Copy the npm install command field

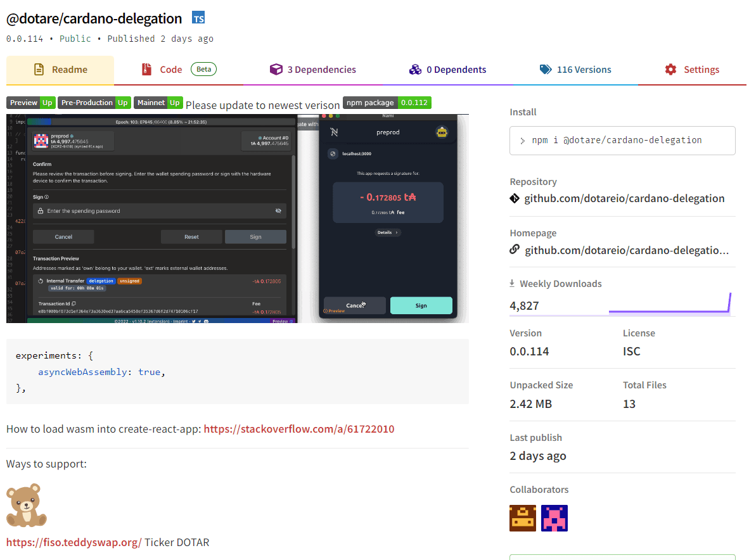[x=622, y=141]
